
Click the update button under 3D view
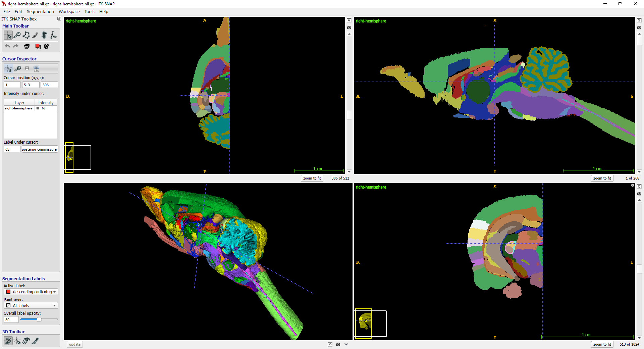tap(75, 344)
